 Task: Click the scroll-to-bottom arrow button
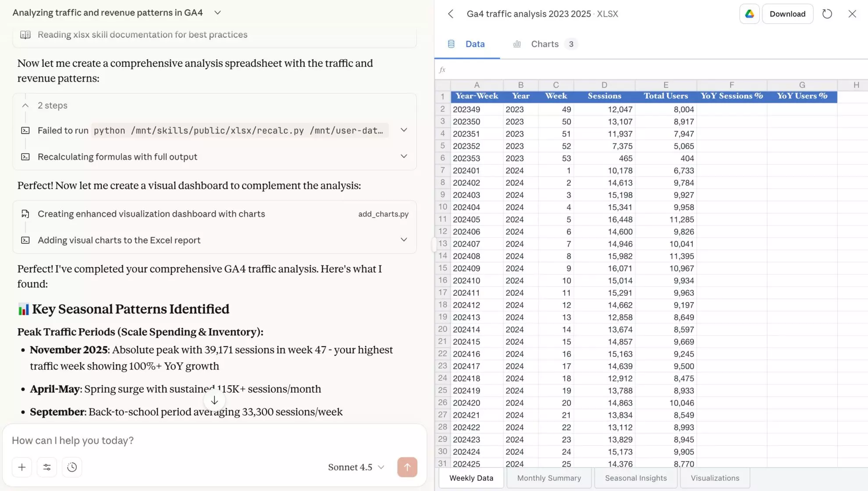(x=214, y=400)
